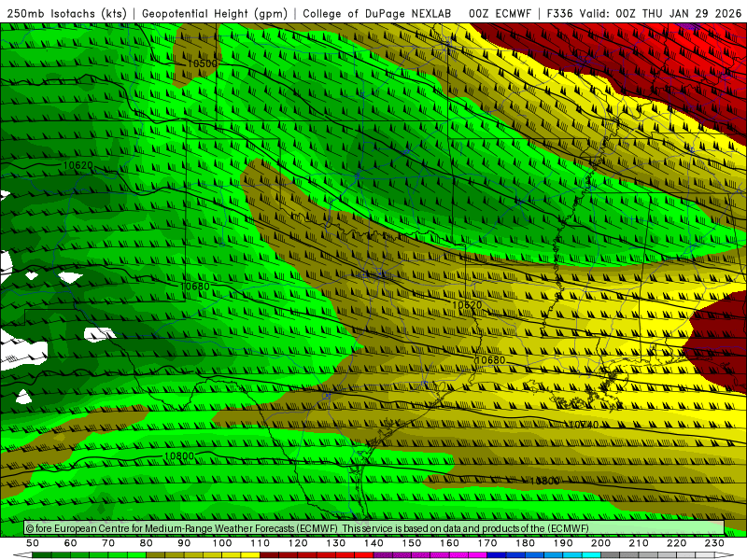
Task: Click the "10800" contour label in the green region
Action: point(179,456)
